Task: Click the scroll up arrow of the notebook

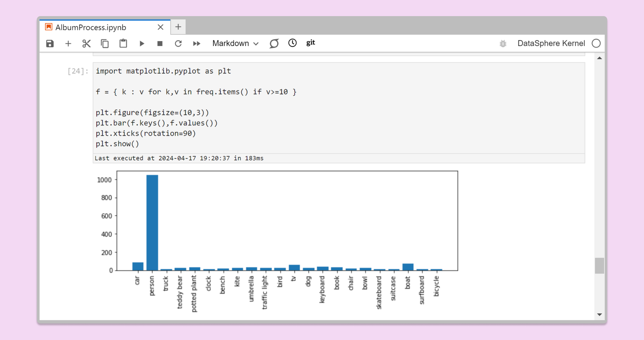Action: tap(600, 58)
